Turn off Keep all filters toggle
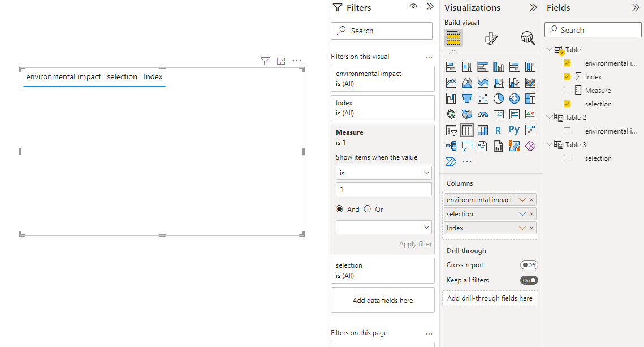This screenshot has width=644, height=347. pyautogui.click(x=529, y=280)
